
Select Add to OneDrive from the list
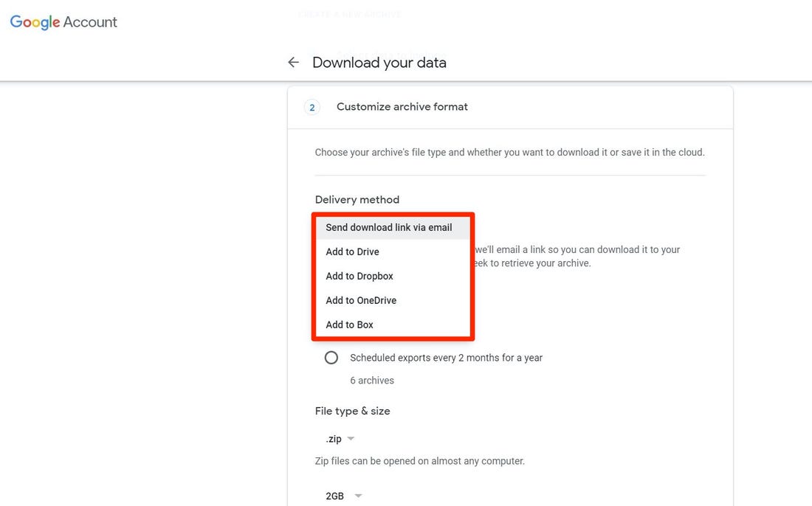pyautogui.click(x=393, y=301)
